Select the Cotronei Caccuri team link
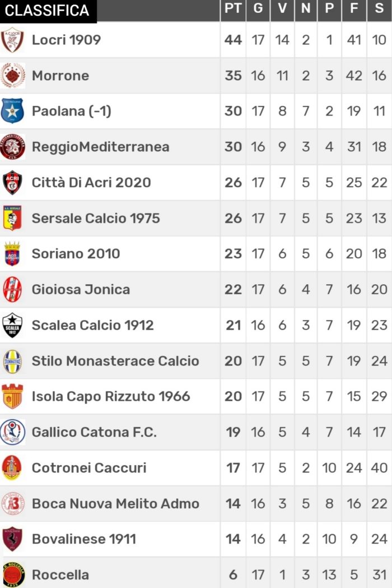The height and width of the screenshot is (588, 392). [x=89, y=467]
